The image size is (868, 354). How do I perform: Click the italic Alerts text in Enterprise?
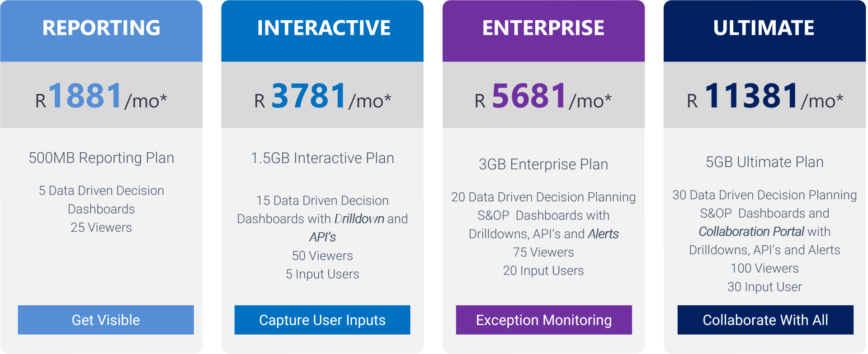pyautogui.click(x=603, y=234)
